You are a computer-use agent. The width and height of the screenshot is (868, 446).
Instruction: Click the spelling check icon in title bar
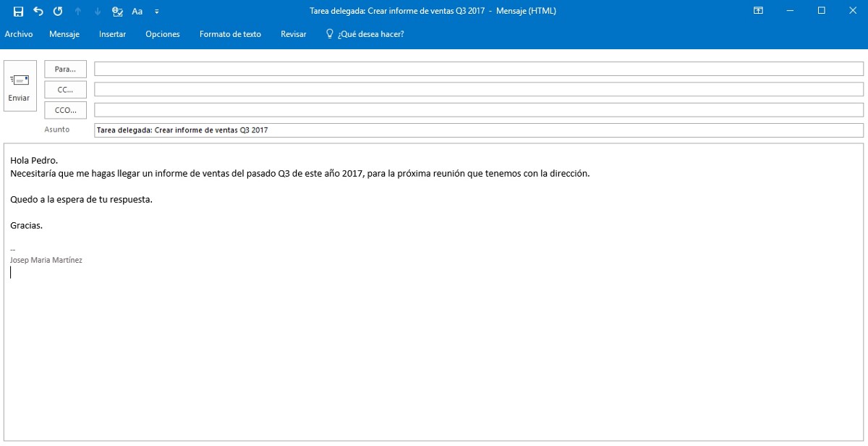tap(117, 11)
